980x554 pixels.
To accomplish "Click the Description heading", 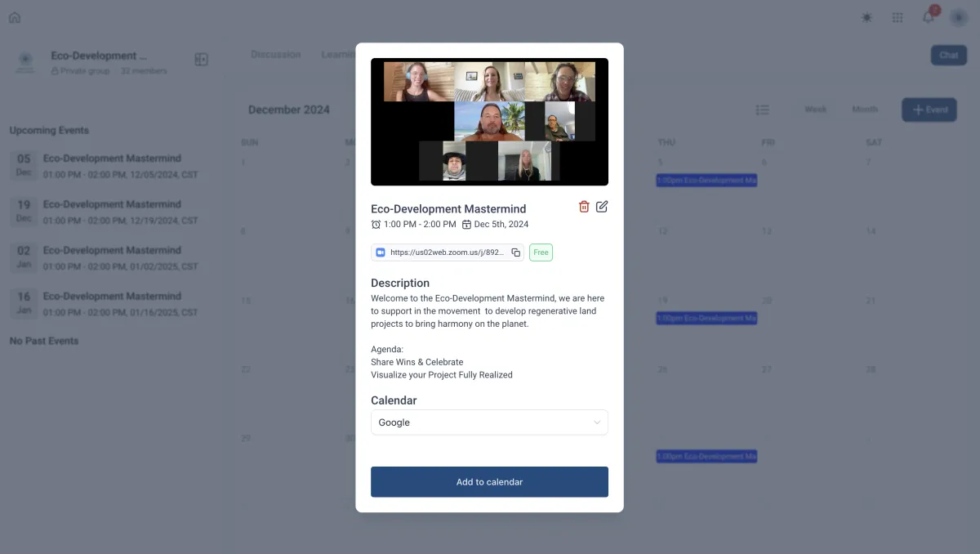I will click(400, 284).
